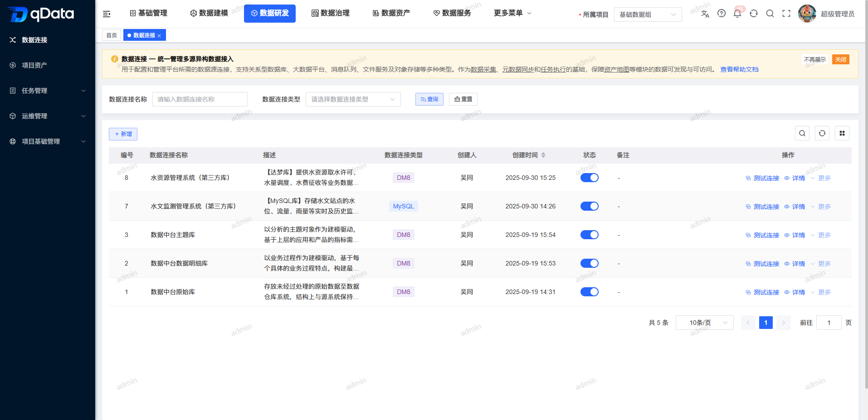Open 项目资产 in sidebar
The width and height of the screenshot is (868, 420).
[48, 65]
